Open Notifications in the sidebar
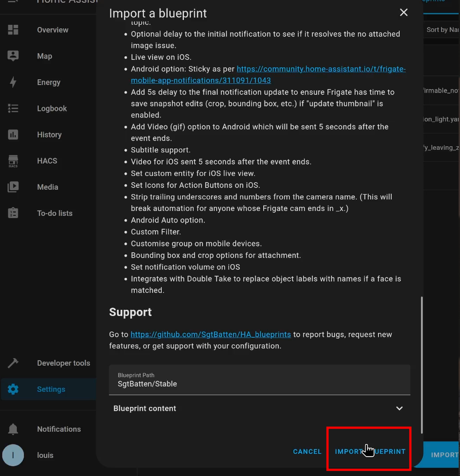This screenshot has height=476, width=460. 59,429
